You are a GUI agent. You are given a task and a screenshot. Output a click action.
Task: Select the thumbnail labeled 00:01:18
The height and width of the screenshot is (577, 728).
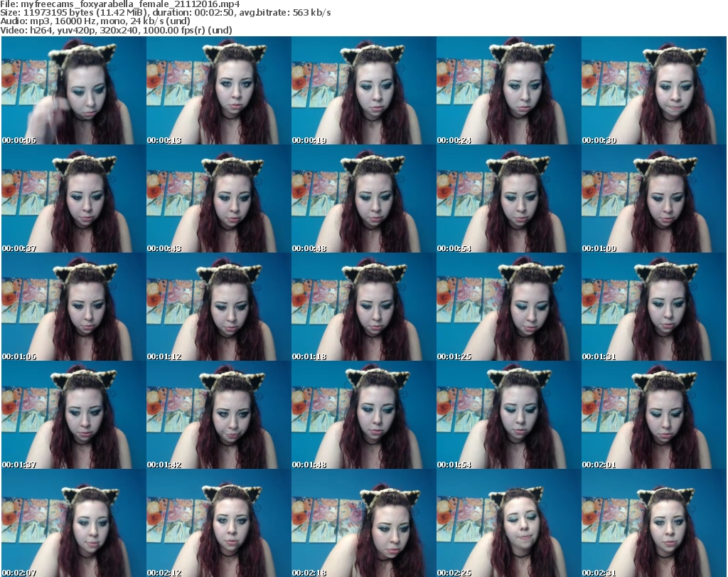coord(363,307)
